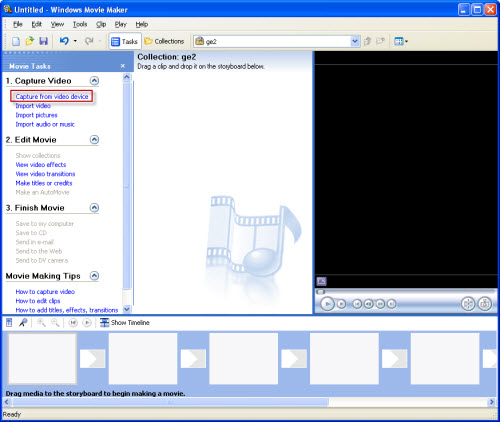
Task: Click the small icon below the preview
Action: [x=321, y=281]
